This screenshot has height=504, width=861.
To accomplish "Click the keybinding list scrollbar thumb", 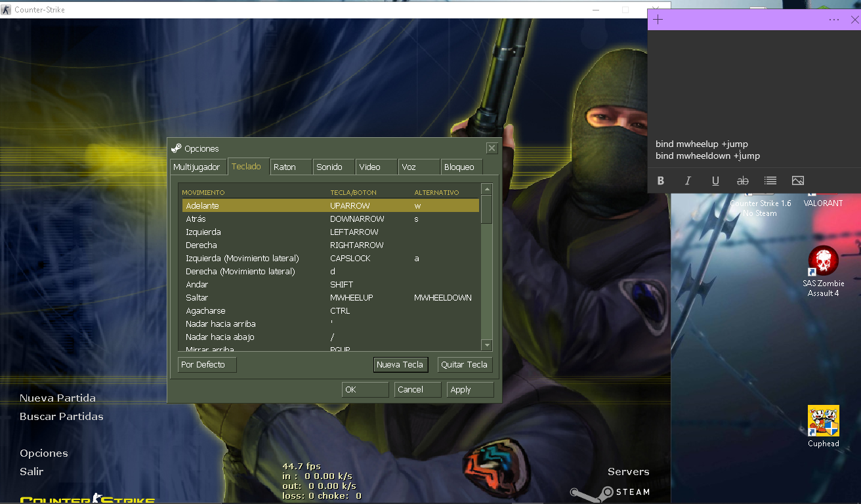I will point(486,209).
